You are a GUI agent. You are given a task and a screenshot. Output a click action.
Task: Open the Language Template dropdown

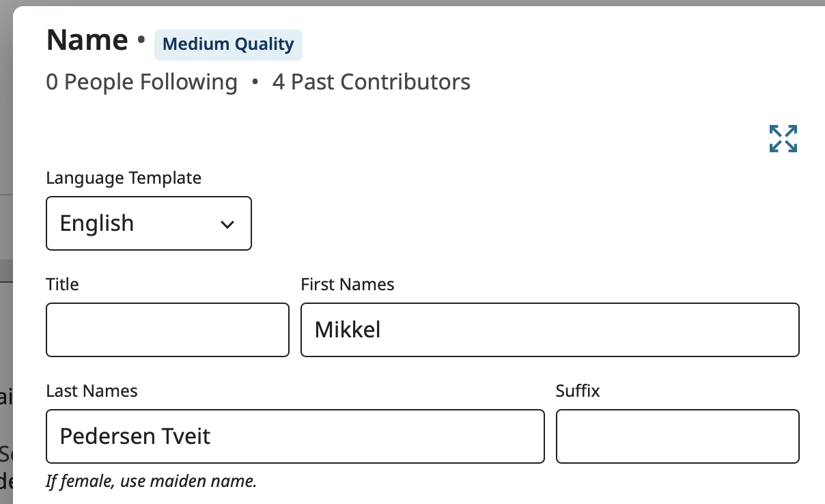tap(148, 223)
